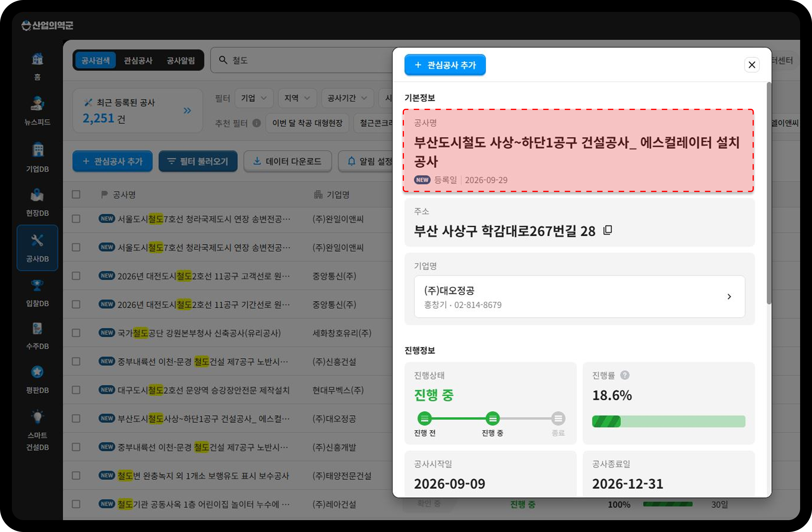Open the 최근 등록된 공사 2,251 건 card
Image resolution: width=812 pixels, height=532 pixels.
point(138,111)
